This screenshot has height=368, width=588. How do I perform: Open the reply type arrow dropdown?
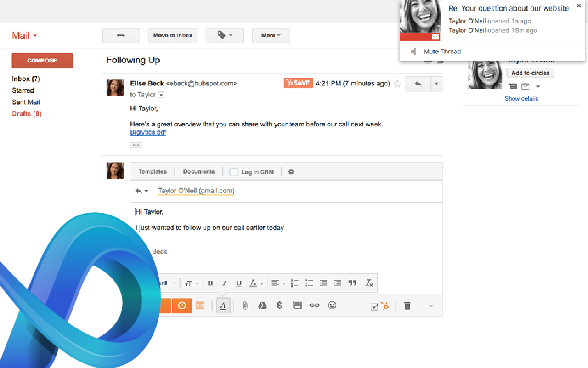click(142, 191)
